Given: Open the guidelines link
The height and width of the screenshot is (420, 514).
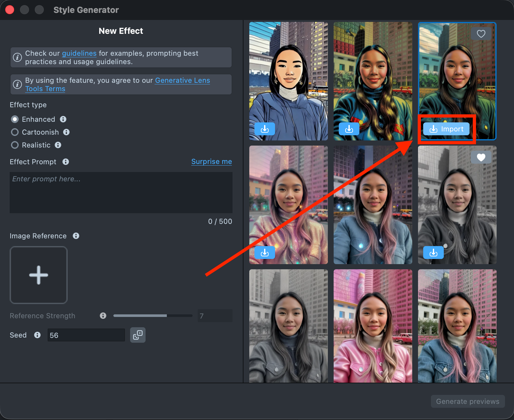Looking at the screenshot, I should coord(79,53).
